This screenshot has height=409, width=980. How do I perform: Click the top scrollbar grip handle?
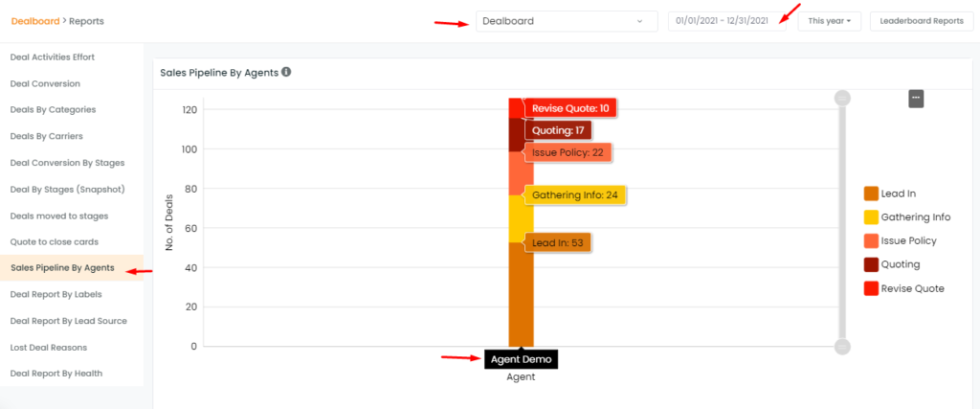(842, 99)
